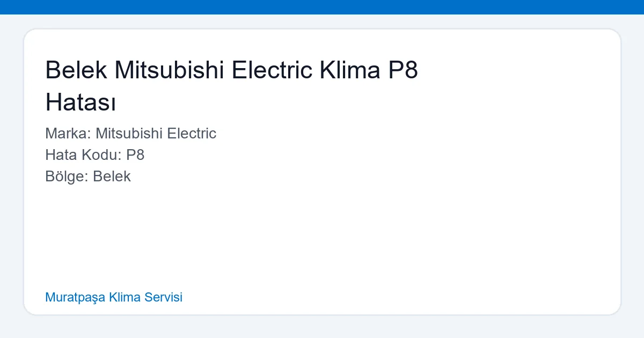644x338 pixels.
Task: Click the P8 value after Hata Kodu
Action: (x=135, y=155)
